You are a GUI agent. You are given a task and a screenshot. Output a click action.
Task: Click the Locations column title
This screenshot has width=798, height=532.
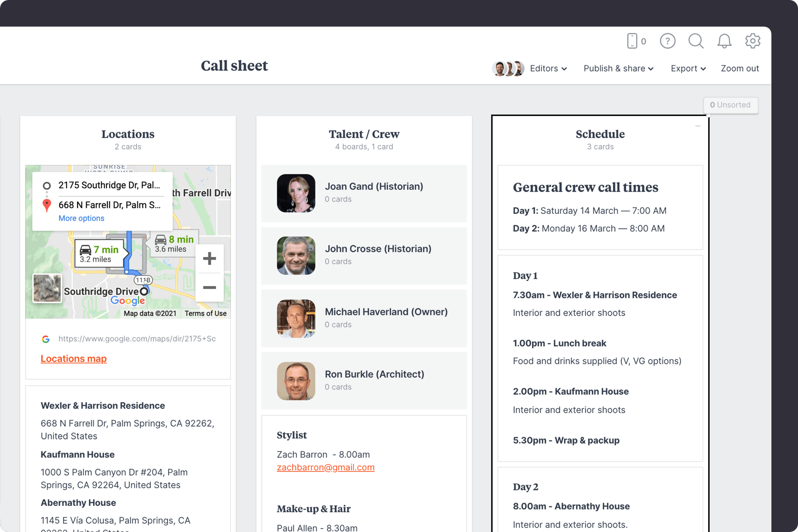[x=128, y=134]
